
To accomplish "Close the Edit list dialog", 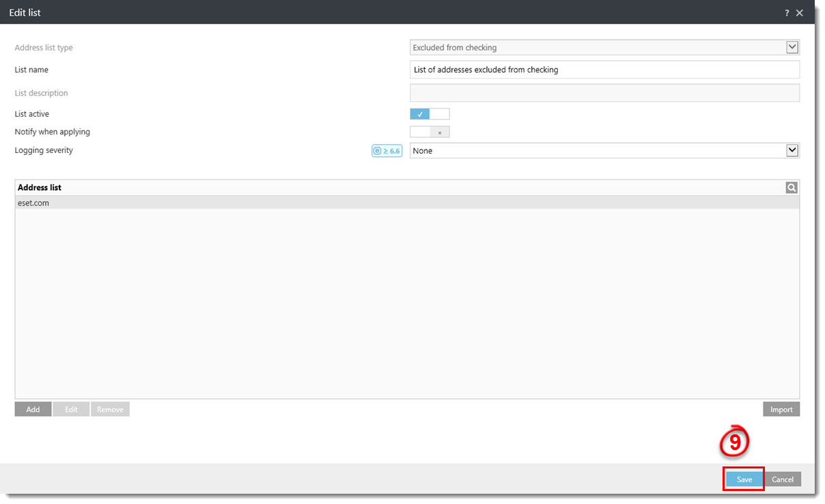I will [x=800, y=13].
